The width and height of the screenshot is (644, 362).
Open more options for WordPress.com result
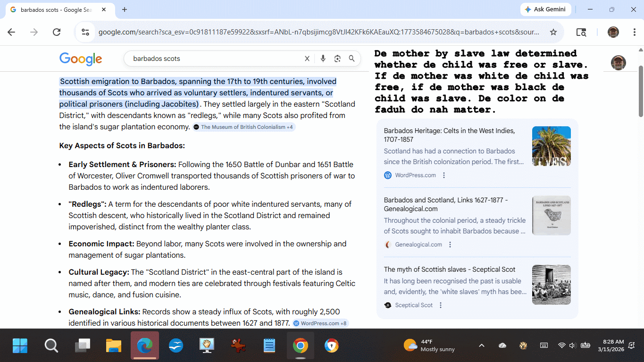coord(443,175)
